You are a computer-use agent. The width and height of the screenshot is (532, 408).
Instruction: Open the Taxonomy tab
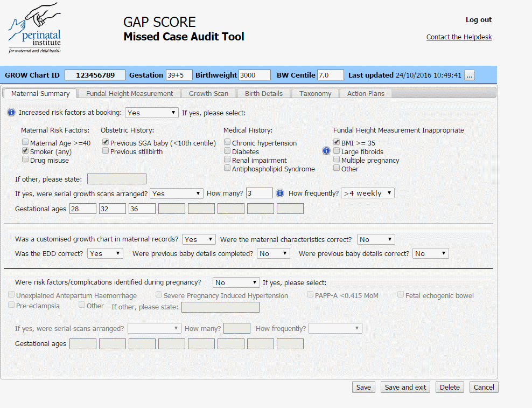pyautogui.click(x=315, y=93)
